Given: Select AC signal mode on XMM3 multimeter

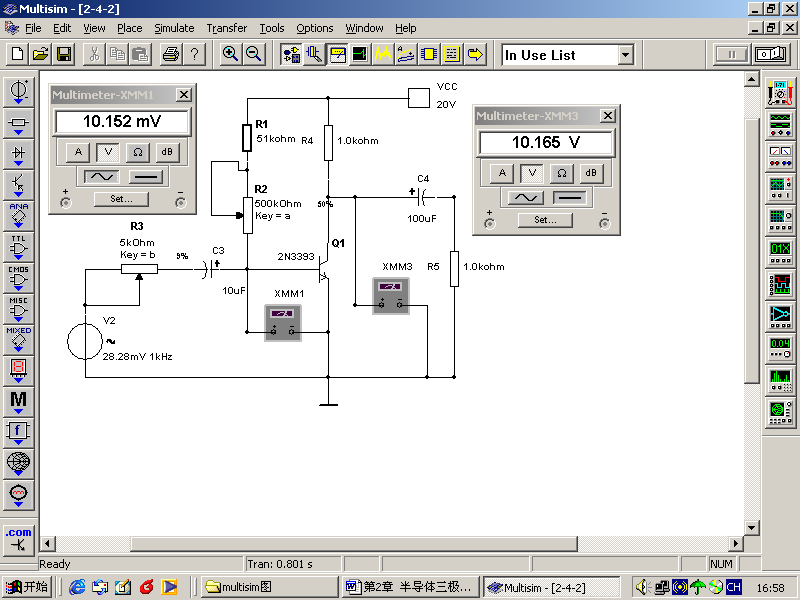Looking at the screenshot, I should pos(526,197).
